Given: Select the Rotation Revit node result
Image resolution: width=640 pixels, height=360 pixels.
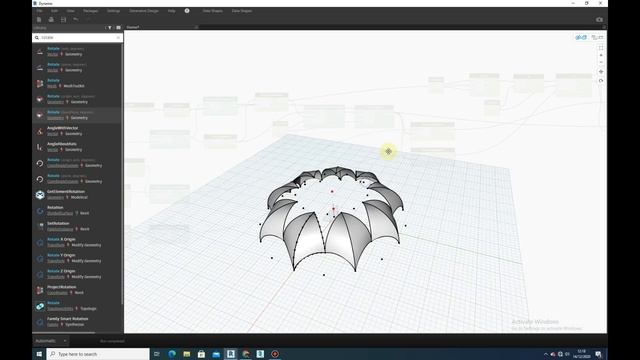Looking at the screenshot, I should click(x=78, y=211).
